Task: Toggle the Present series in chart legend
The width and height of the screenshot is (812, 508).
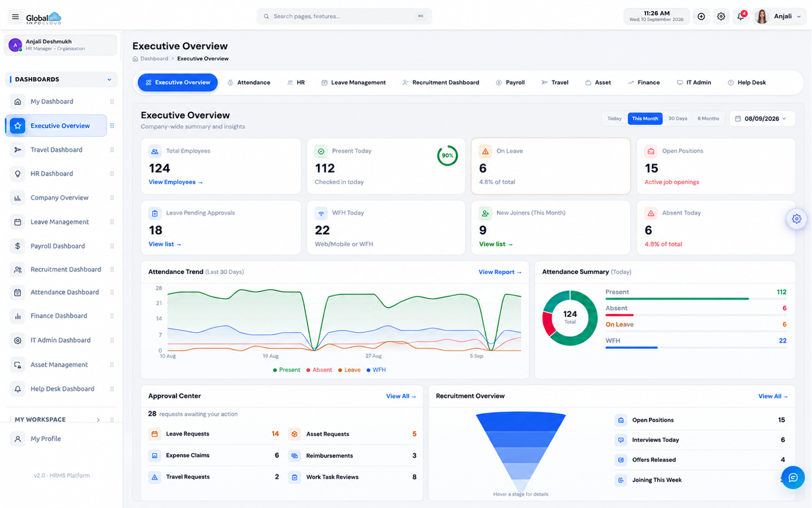Action: 287,370
